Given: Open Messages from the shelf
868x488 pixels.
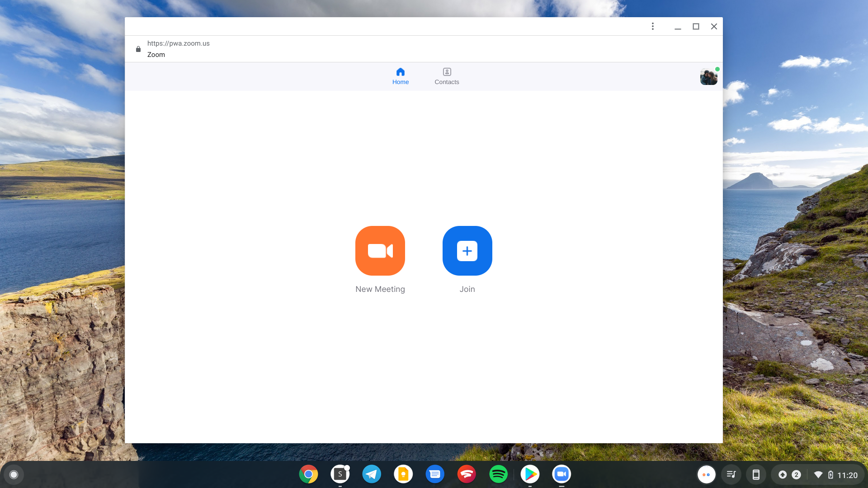Looking at the screenshot, I should (435, 474).
